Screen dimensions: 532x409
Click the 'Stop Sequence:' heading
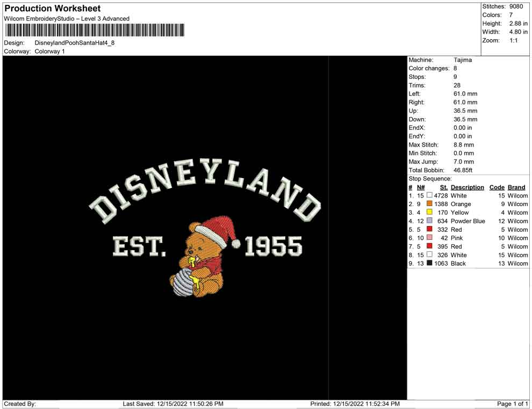coord(430,179)
